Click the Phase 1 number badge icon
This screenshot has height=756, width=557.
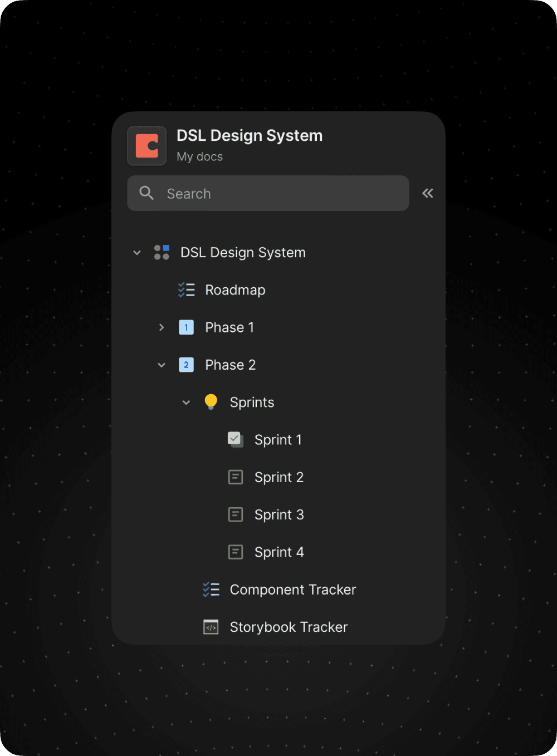click(x=186, y=327)
